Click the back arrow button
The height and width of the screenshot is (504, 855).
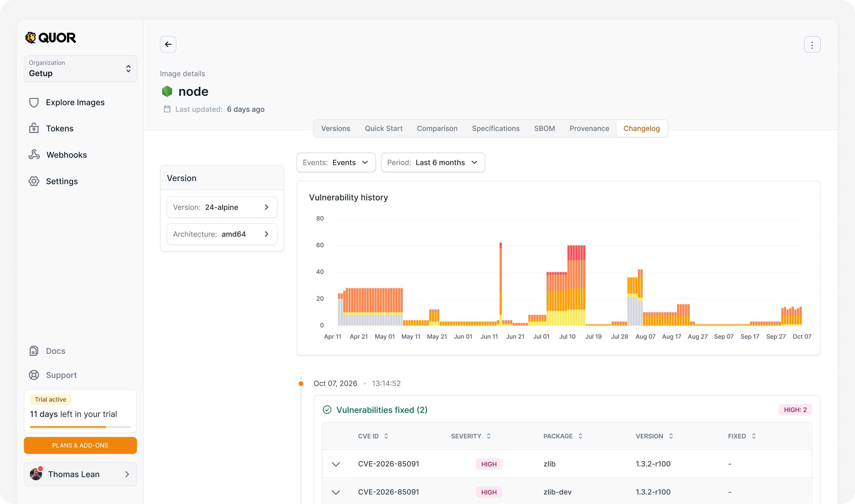[x=168, y=45]
